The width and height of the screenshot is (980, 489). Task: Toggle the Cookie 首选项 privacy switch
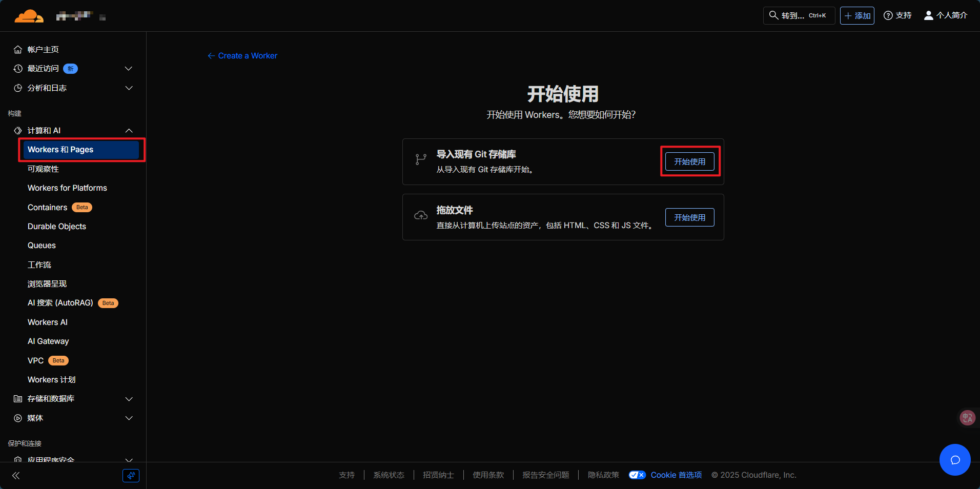point(637,475)
